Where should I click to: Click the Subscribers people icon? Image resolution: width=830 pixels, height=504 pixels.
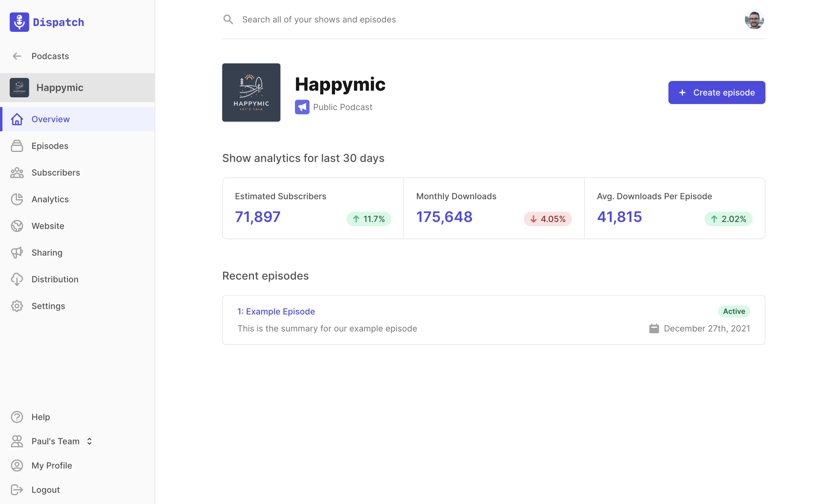(x=17, y=173)
